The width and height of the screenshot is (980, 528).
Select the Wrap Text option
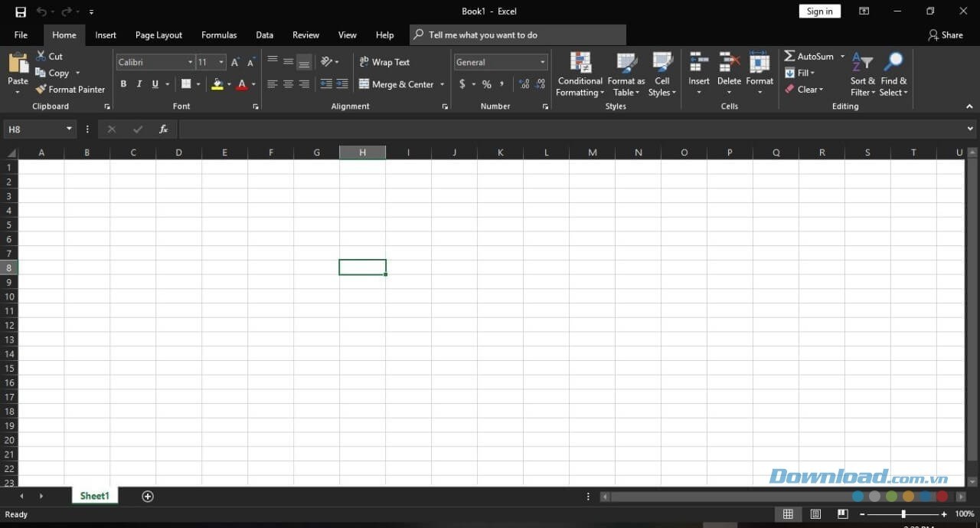pos(384,62)
